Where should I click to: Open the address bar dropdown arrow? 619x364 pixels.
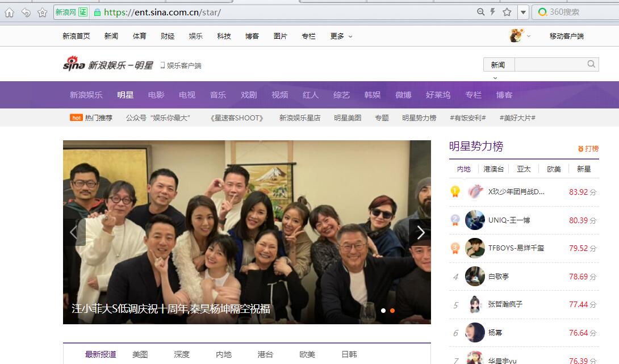click(523, 12)
